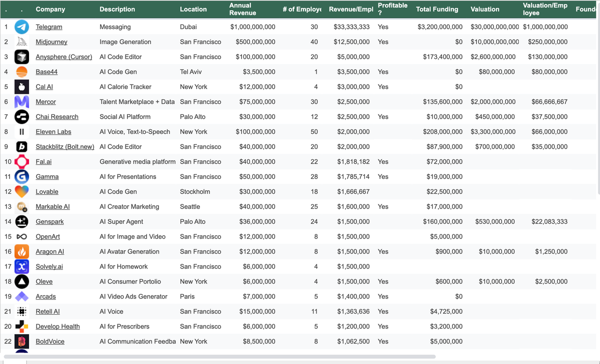Click the Midjourney sailboat logo icon
This screenshot has height=364, width=600.
tap(21, 42)
